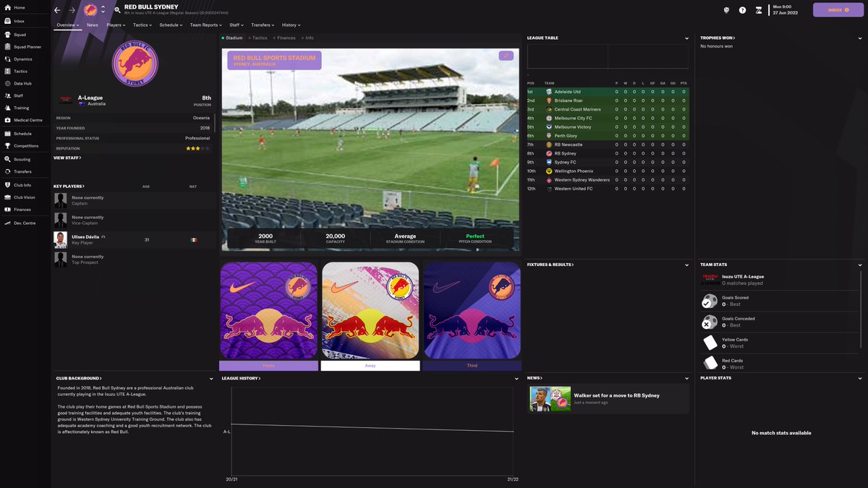
Task: Select the Finances view option in center panel
Action: coord(284,38)
